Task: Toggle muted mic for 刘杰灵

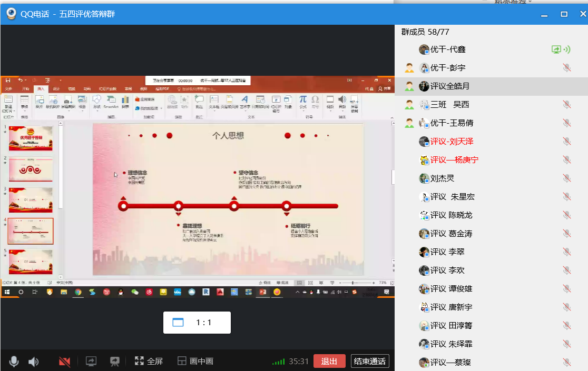Action: [x=566, y=178]
